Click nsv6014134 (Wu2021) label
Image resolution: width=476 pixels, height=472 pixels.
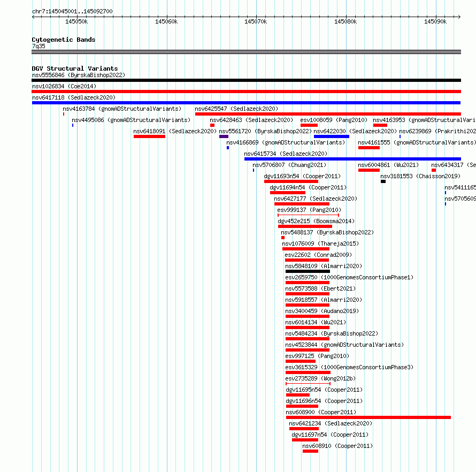[x=316, y=322]
